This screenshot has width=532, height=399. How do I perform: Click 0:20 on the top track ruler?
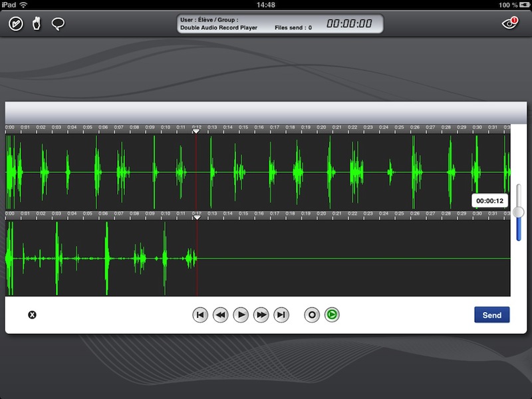321,128
